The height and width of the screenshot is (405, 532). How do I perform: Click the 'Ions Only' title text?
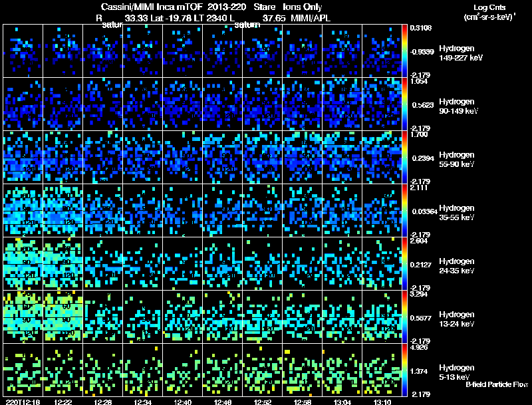(303, 7)
